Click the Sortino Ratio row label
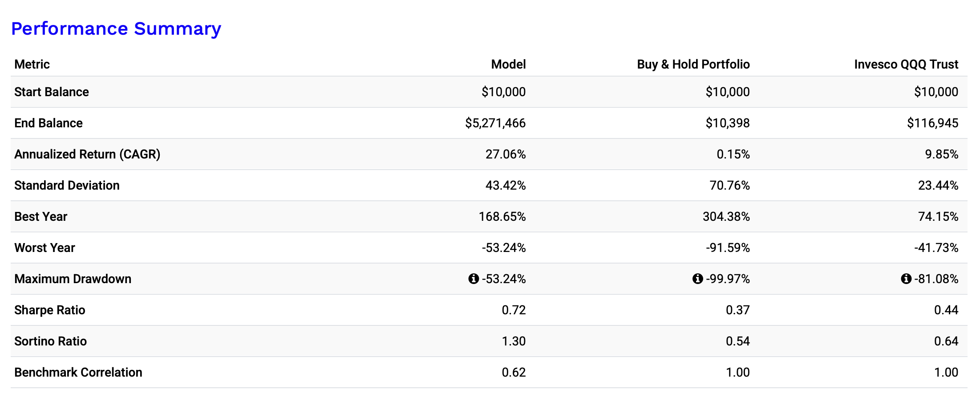 [50, 341]
